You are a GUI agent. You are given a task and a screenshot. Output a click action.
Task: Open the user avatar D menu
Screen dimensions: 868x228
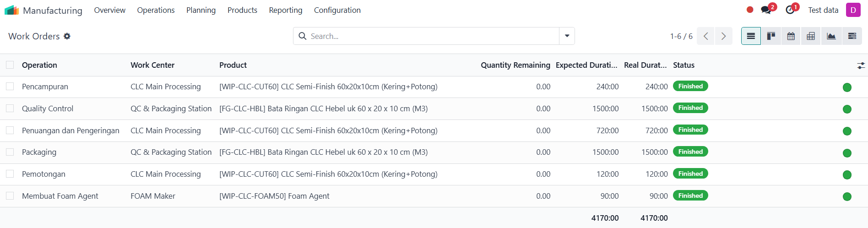pos(853,10)
